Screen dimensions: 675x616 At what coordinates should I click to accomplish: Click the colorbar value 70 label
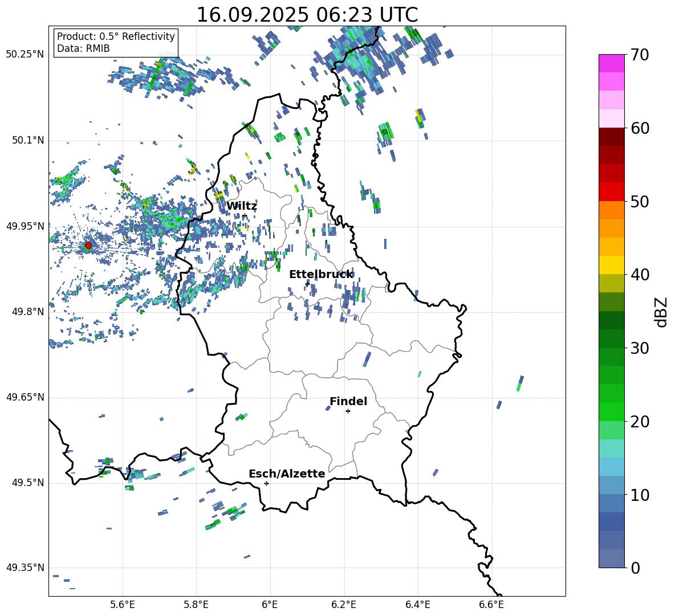(x=639, y=55)
